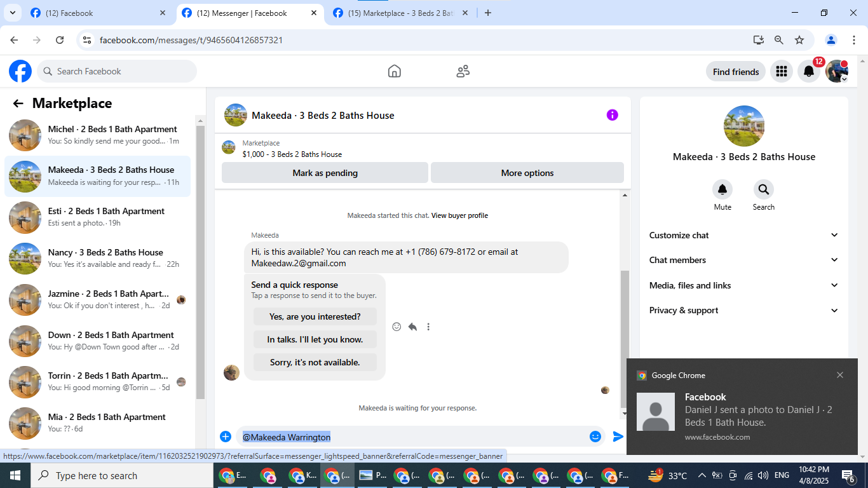
Task: Open Jazmine 2 Beds 1 Bath chat
Action: pos(98,300)
